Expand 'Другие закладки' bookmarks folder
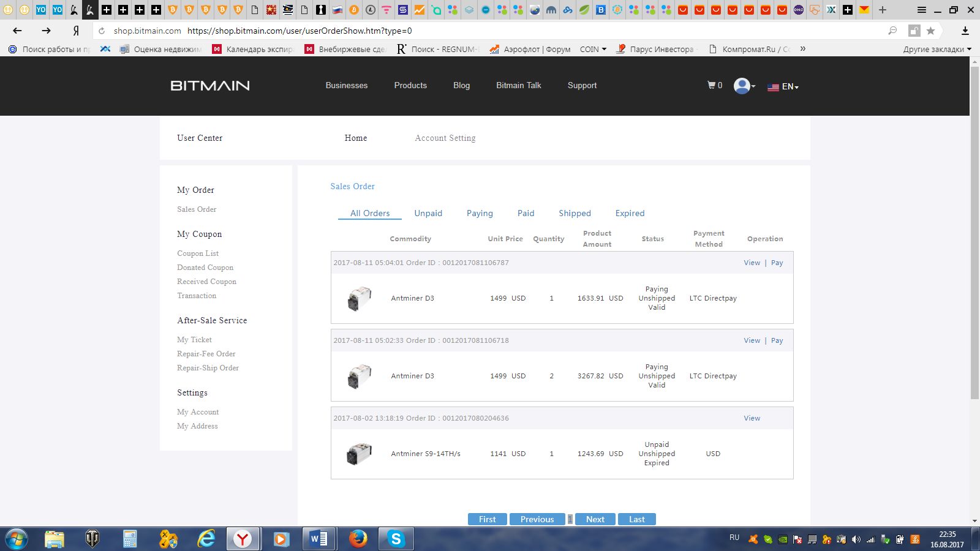Screen dimensions: 980x551 (x=937, y=49)
